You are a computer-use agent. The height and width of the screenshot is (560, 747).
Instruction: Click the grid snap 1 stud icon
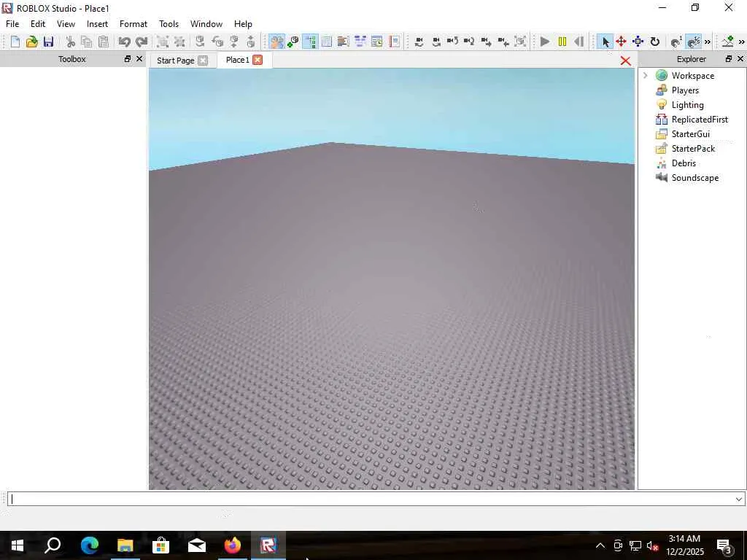click(676, 42)
